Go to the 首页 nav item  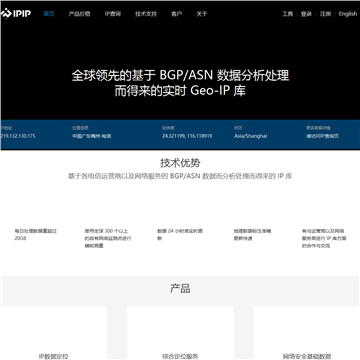click(x=49, y=14)
